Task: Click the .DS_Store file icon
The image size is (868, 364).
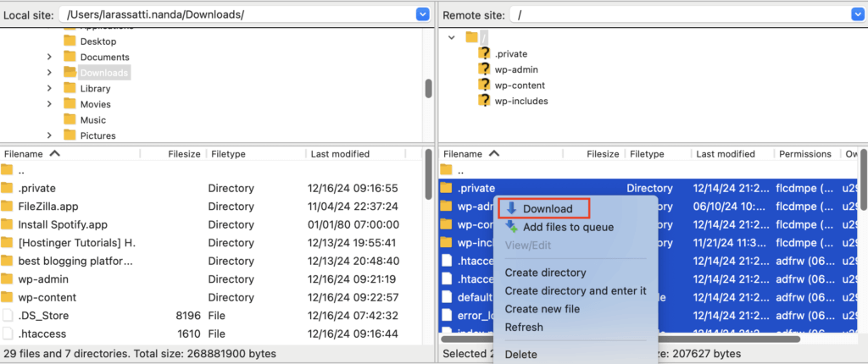Action: tap(8, 315)
